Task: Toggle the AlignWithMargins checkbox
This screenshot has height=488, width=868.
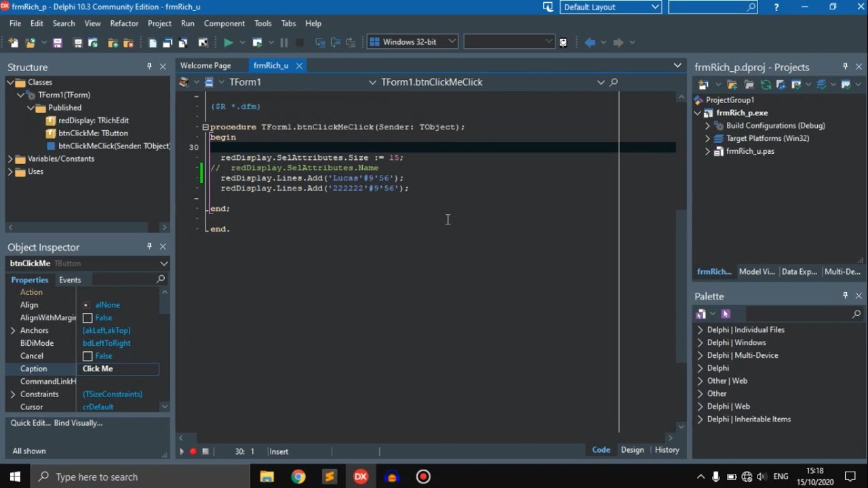Action: tap(87, 318)
